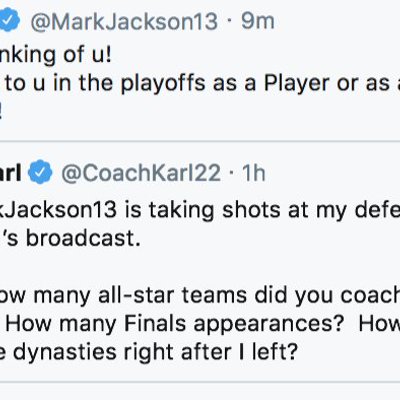Click the 'kJackson13' mention in the quoted tweet
This screenshot has width=400, height=400.
coord(58,210)
